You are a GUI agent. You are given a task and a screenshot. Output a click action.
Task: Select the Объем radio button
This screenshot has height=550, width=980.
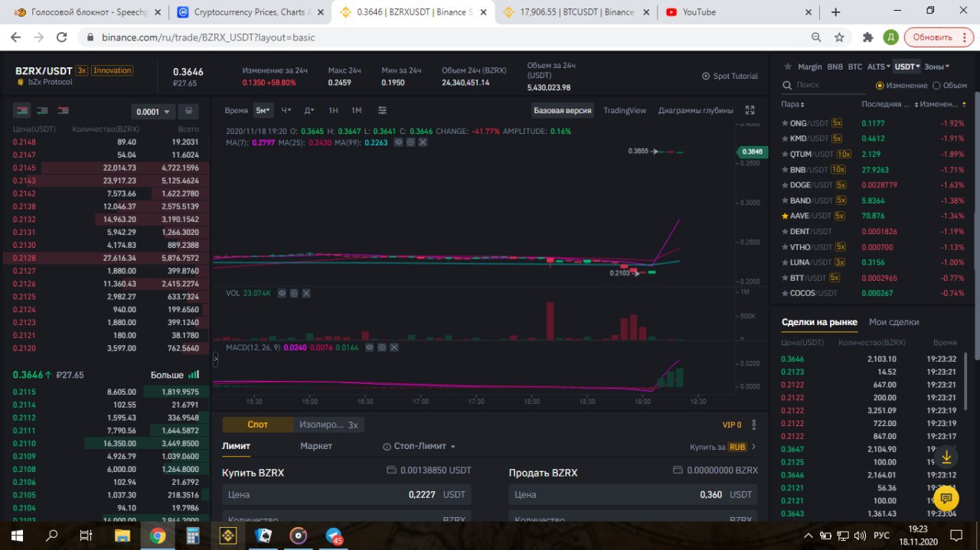[x=937, y=86]
